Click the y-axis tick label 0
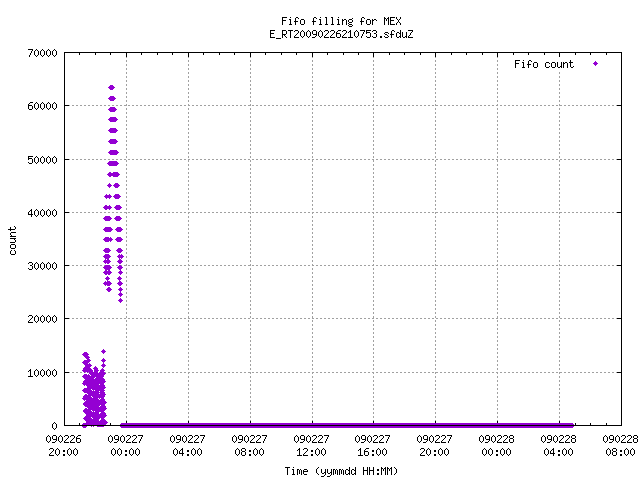 pyautogui.click(x=54, y=426)
